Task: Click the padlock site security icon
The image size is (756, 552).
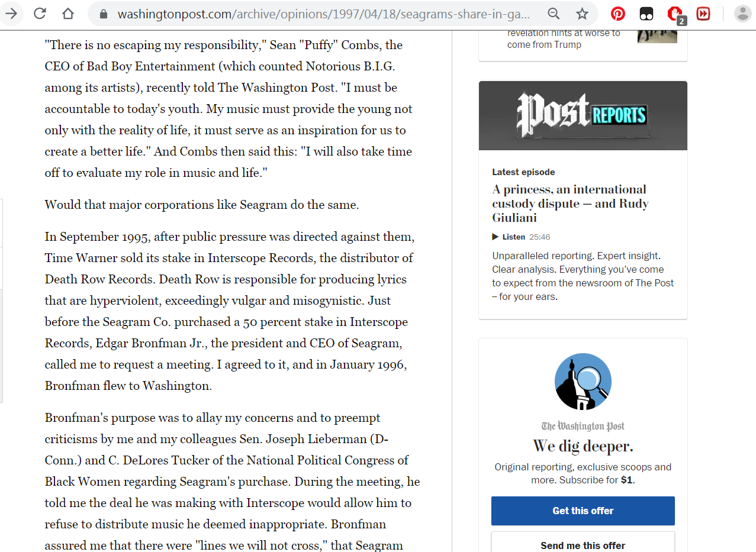Action: 104,14
